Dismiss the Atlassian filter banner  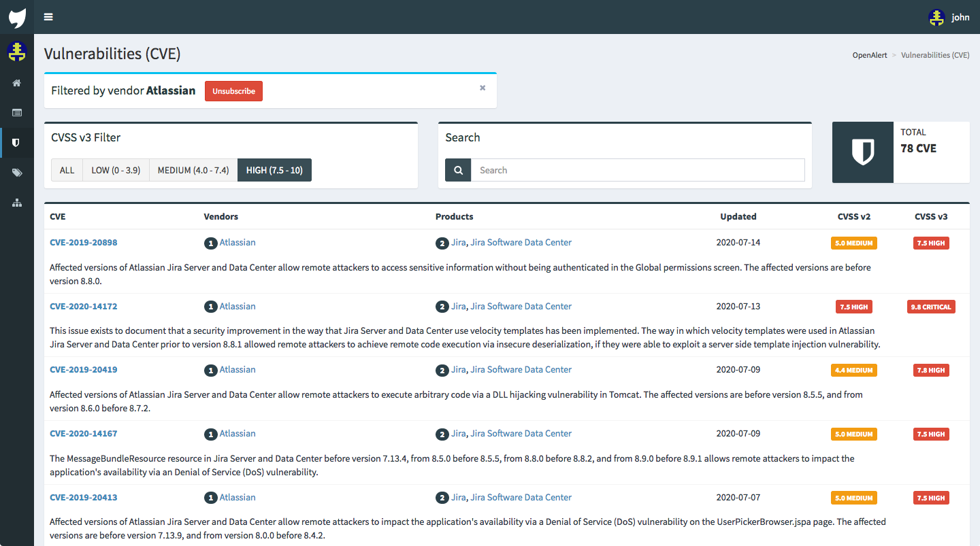[483, 88]
